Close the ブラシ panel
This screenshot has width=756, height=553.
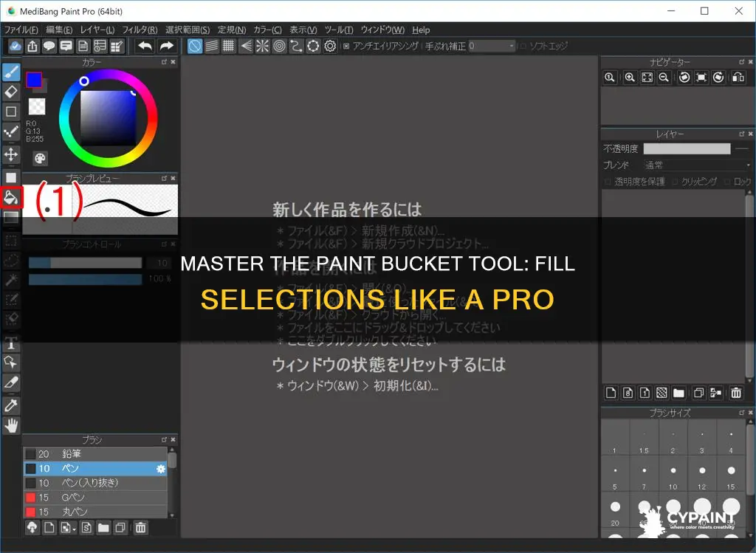click(173, 440)
